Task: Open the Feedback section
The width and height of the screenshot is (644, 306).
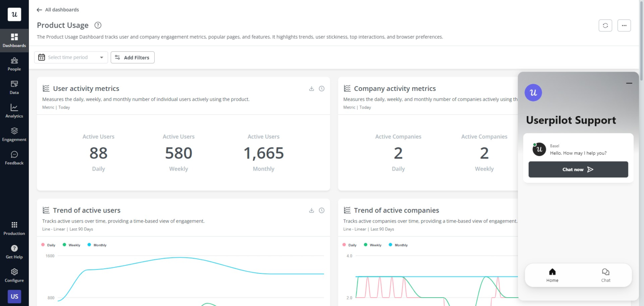Action: tap(14, 158)
